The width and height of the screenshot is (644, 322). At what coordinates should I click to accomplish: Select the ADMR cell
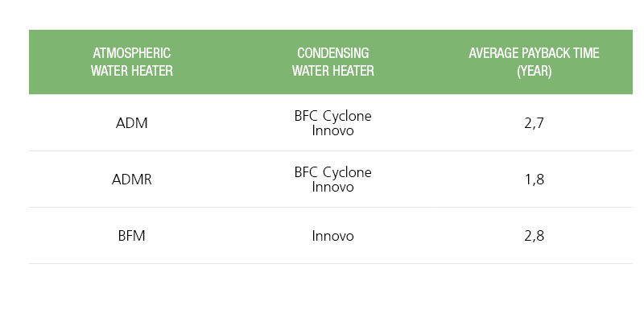pyautogui.click(x=132, y=180)
